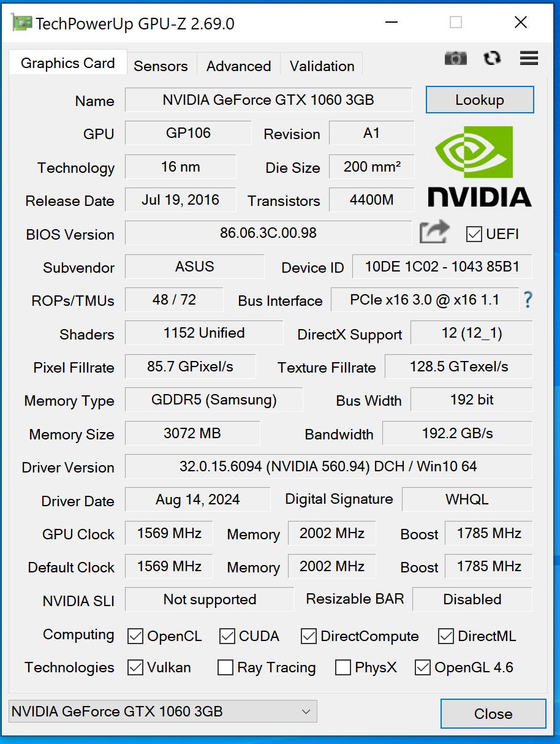Click the NVIDIA logo image
The image size is (560, 744).
(479, 166)
